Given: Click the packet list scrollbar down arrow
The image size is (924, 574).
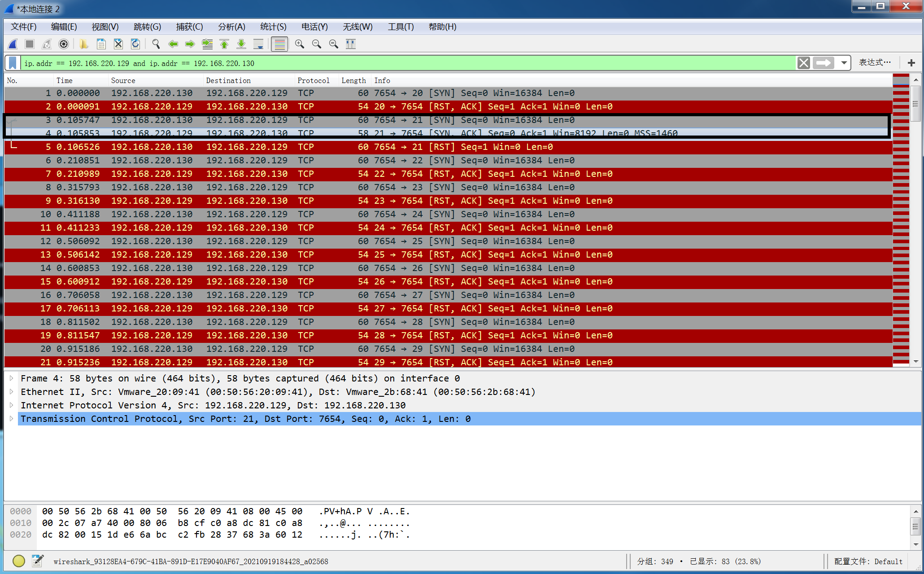Looking at the screenshot, I should tap(916, 362).
